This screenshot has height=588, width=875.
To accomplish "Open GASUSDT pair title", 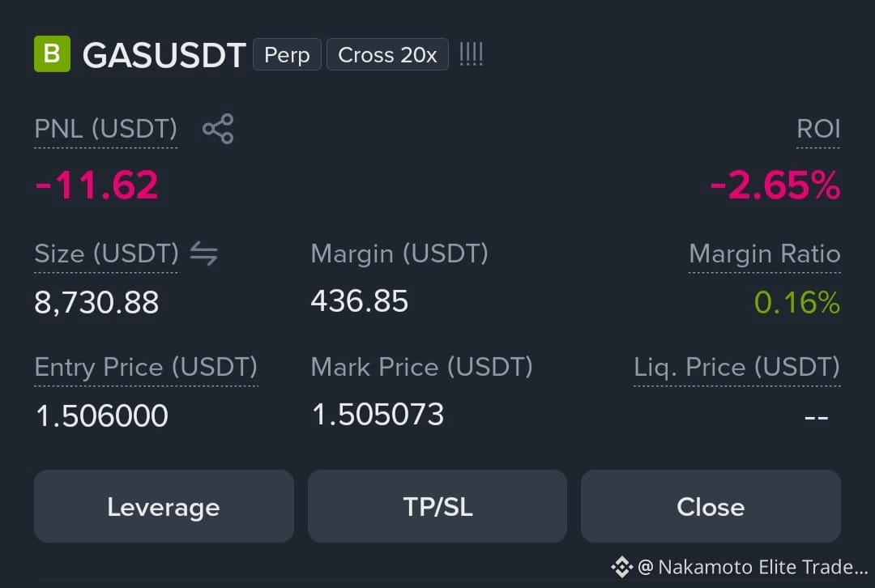I will [x=164, y=55].
